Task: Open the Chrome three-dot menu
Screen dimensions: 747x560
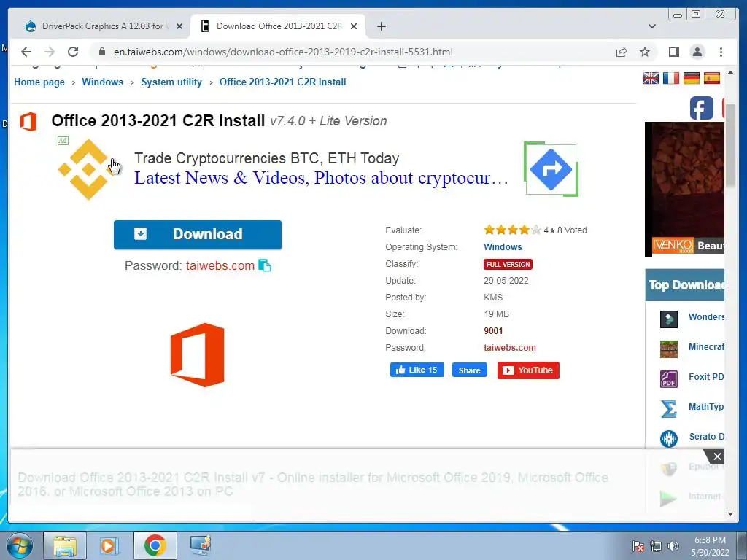Action: point(721,52)
